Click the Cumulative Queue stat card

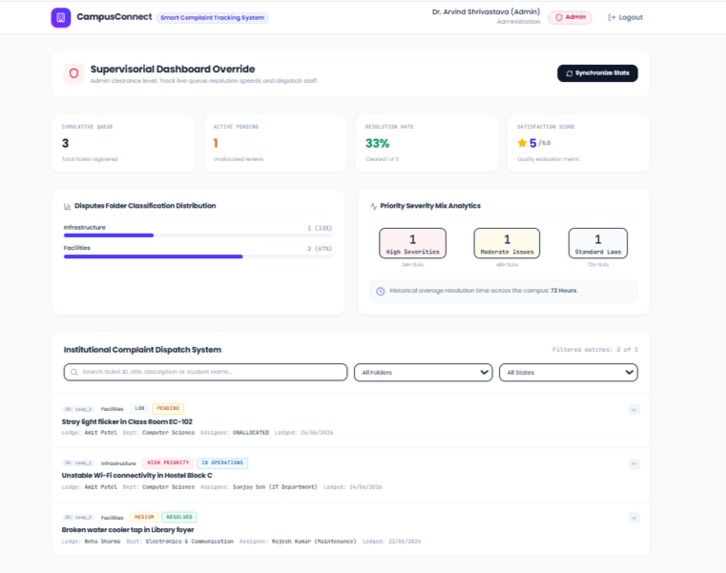tap(123, 143)
